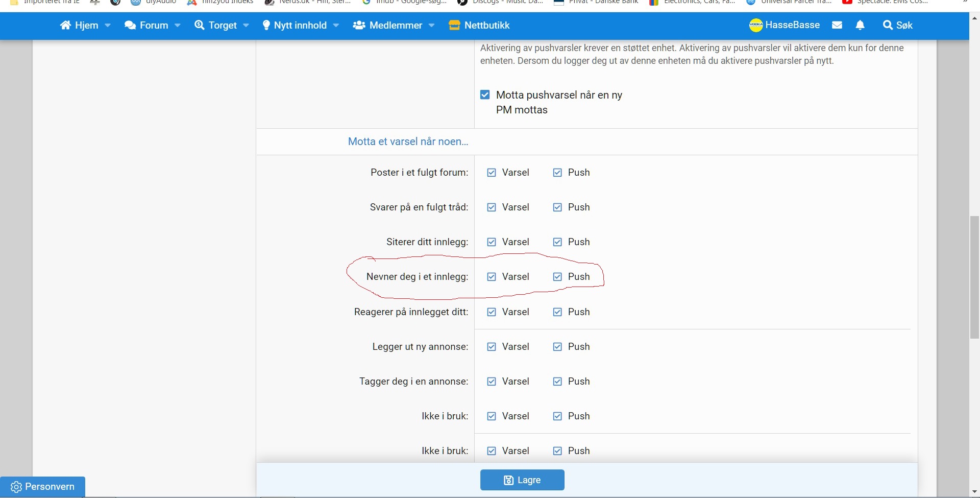
Task: Open the envelope messages icon
Action: (x=837, y=25)
